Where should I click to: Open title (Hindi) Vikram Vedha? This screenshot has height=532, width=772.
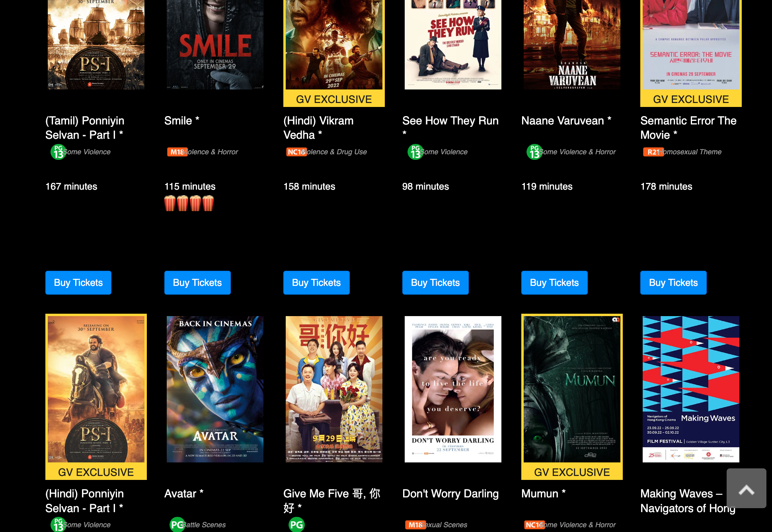318,128
